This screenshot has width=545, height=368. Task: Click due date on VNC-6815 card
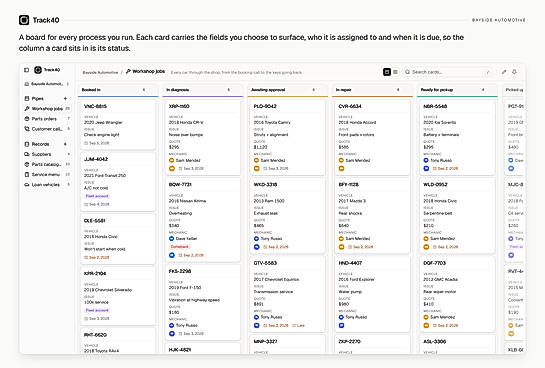click(97, 143)
